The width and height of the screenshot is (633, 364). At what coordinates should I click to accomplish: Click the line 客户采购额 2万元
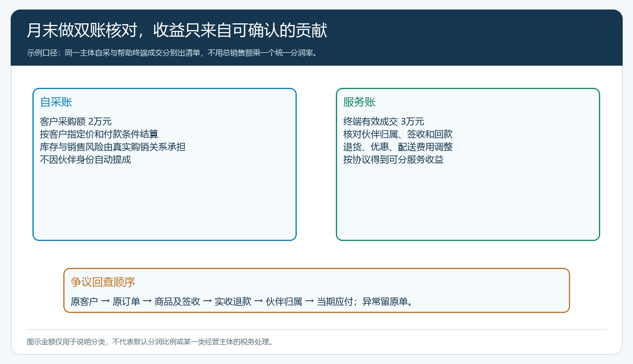pyautogui.click(x=76, y=121)
